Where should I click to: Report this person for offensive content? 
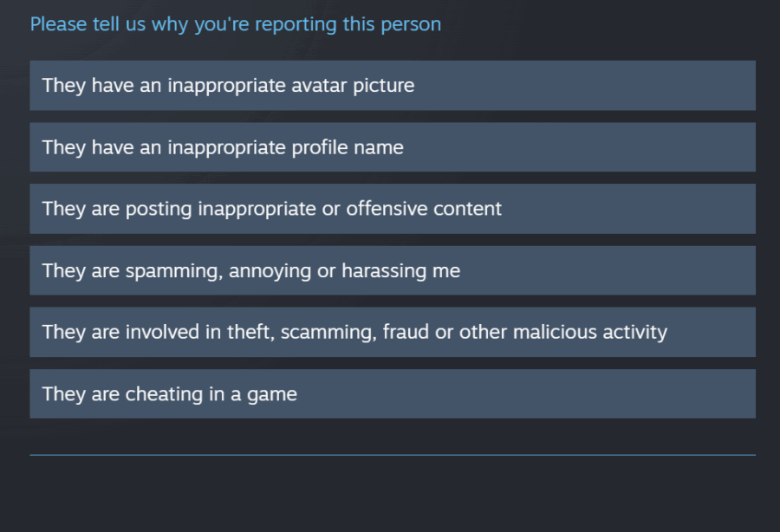coord(392,209)
